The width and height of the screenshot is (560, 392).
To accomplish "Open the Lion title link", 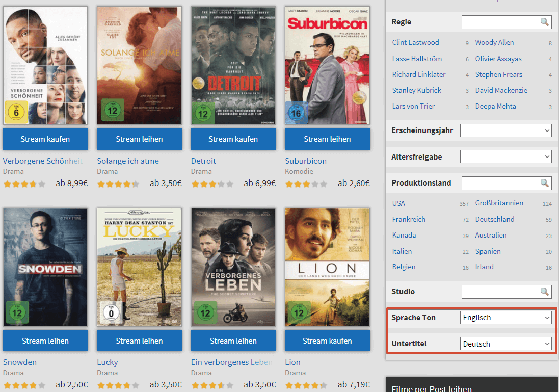I will coord(292,362).
